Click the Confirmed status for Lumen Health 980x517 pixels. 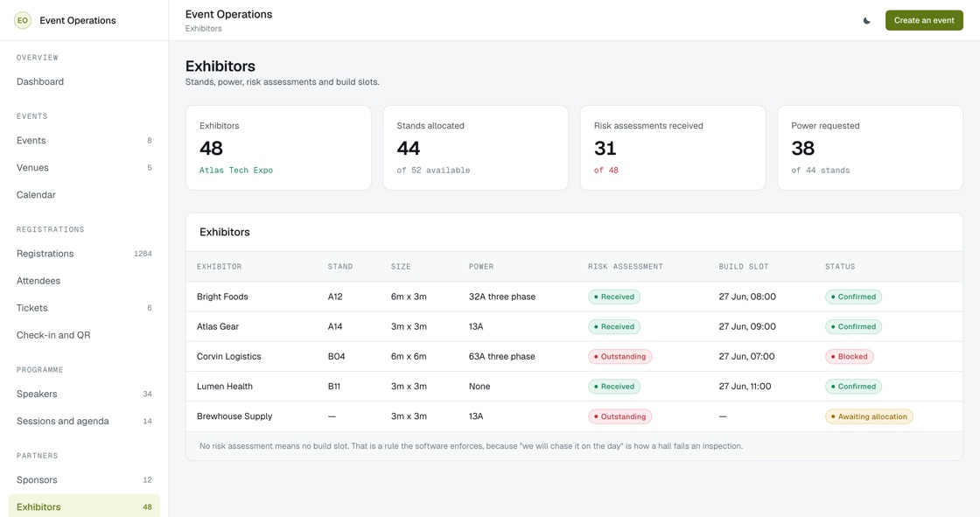(853, 387)
